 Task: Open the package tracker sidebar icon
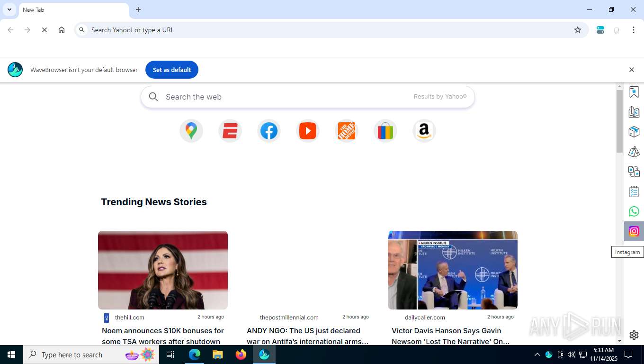[634, 132]
